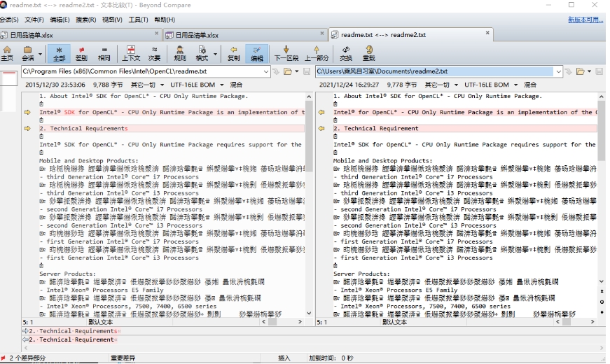Open the File (文件) menu
Screen dimensions: 610x364
[34, 20]
